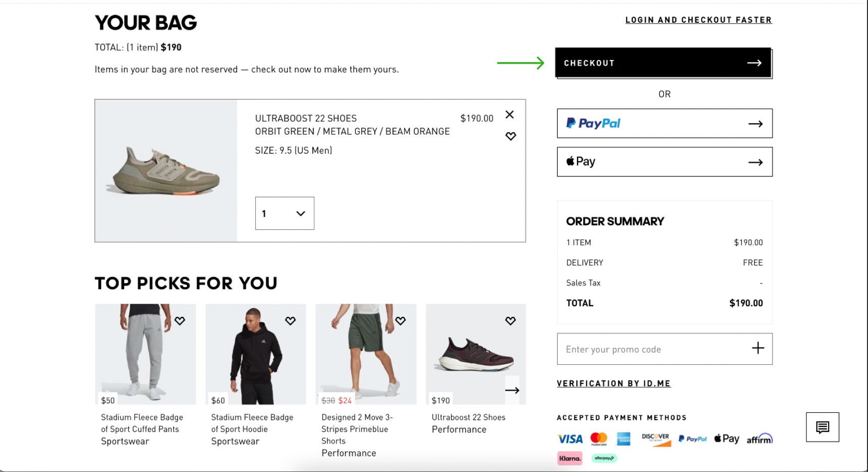Open the Verification by ID.me link
868x472 pixels.
pyautogui.click(x=613, y=384)
